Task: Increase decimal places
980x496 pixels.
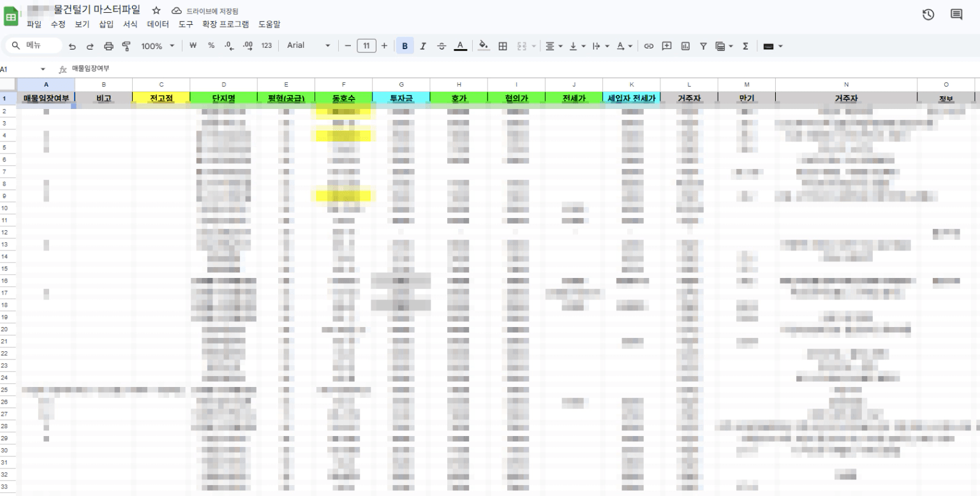Action: point(248,46)
